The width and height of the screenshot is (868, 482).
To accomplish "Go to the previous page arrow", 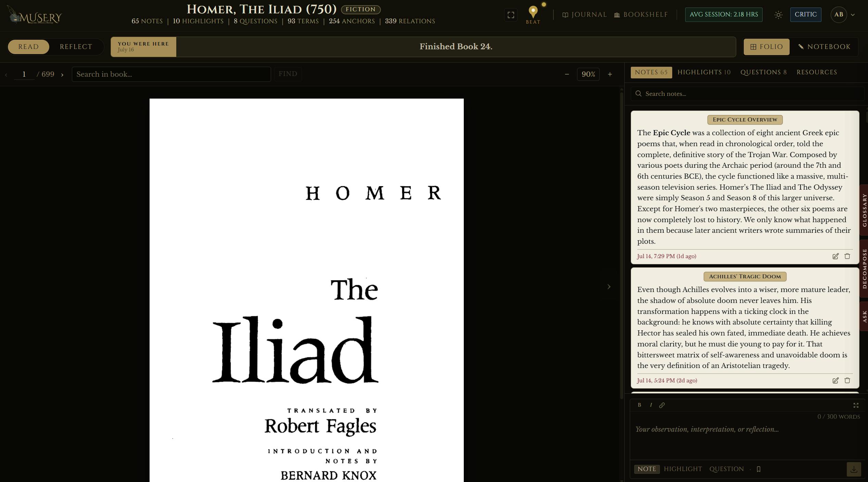I will (6, 74).
